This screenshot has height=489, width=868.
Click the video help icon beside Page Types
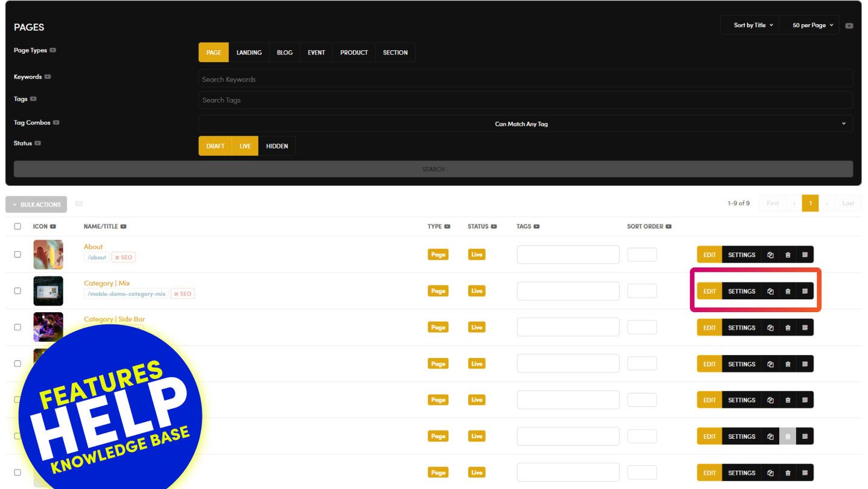pos(53,51)
